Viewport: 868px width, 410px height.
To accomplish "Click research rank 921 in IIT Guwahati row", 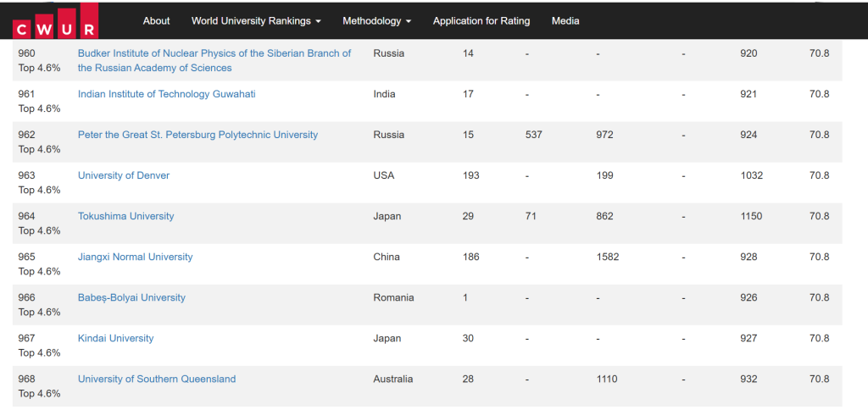I will click(x=748, y=94).
